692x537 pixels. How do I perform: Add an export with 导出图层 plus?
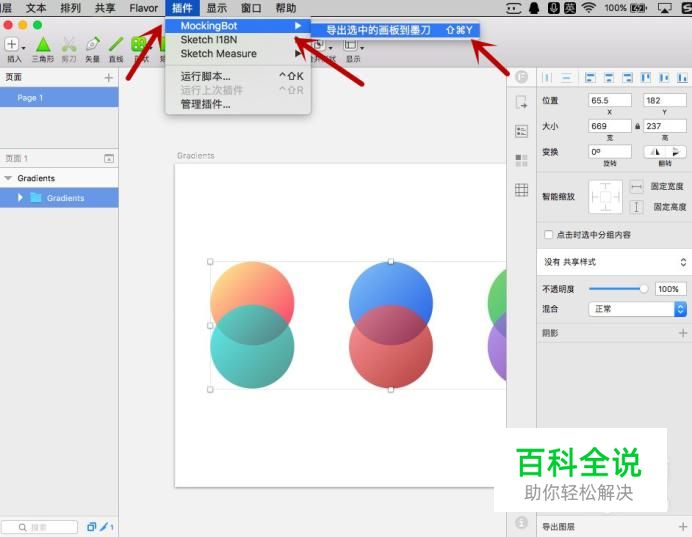tap(683, 526)
